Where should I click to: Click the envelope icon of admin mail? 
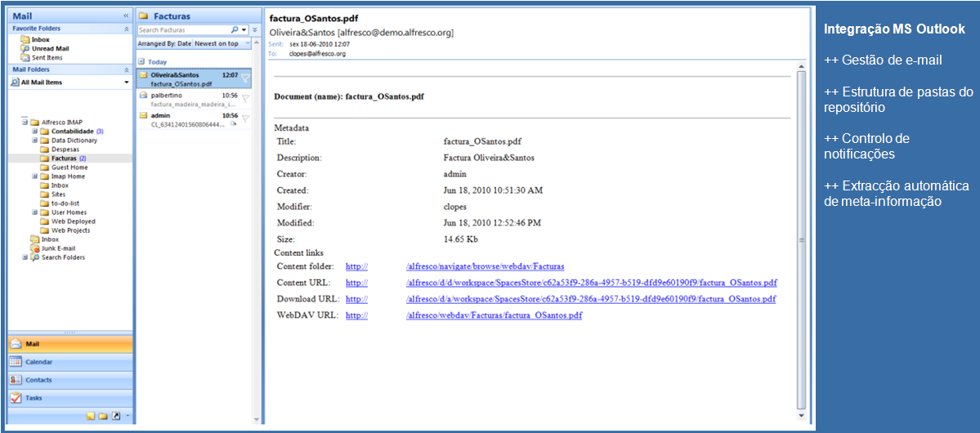(143, 115)
